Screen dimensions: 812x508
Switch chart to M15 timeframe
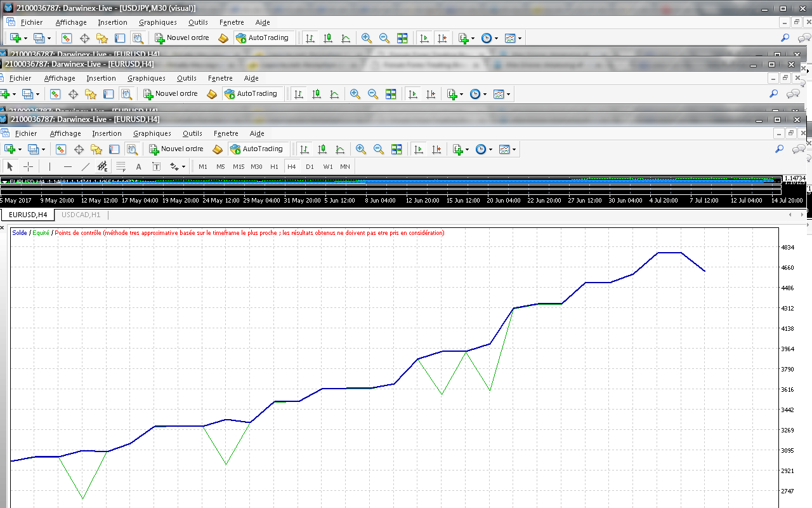click(x=239, y=166)
